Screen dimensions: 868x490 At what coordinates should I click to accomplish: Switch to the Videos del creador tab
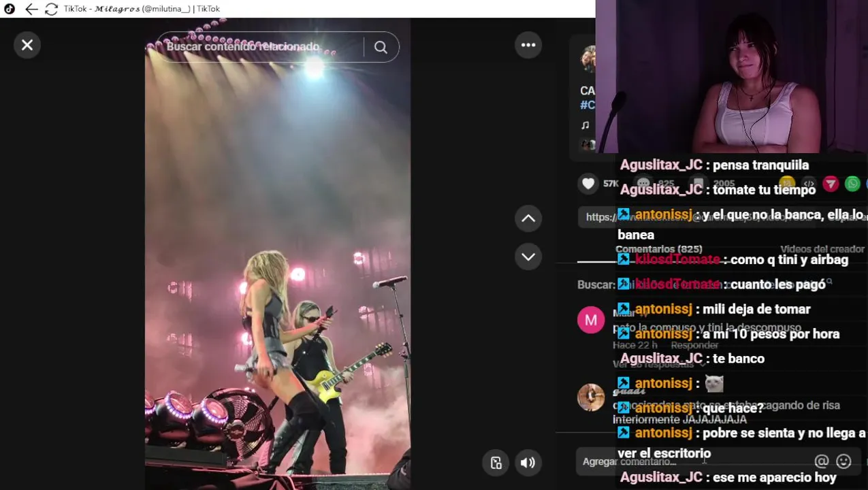click(x=822, y=249)
